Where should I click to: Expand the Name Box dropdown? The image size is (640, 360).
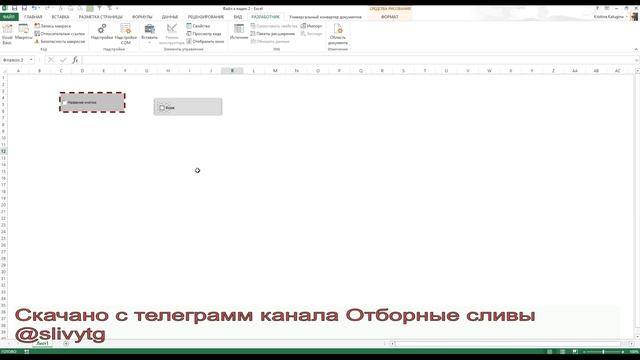[x=31, y=60]
